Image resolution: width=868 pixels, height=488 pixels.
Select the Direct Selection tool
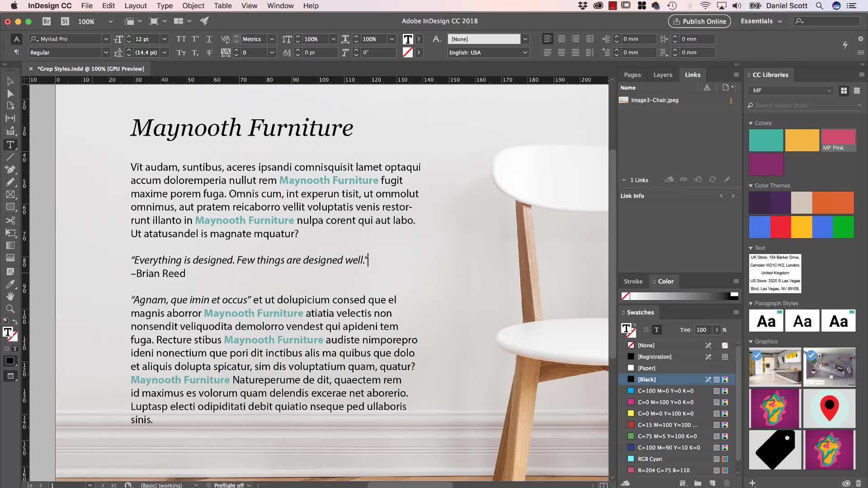click(x=10, y=94)
